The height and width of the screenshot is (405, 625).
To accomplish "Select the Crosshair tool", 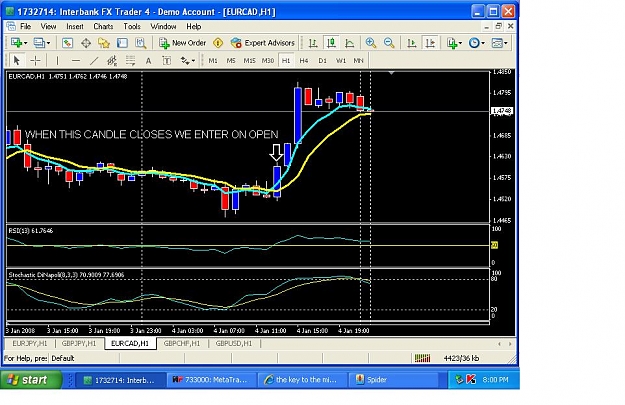I will coord(35,61).
